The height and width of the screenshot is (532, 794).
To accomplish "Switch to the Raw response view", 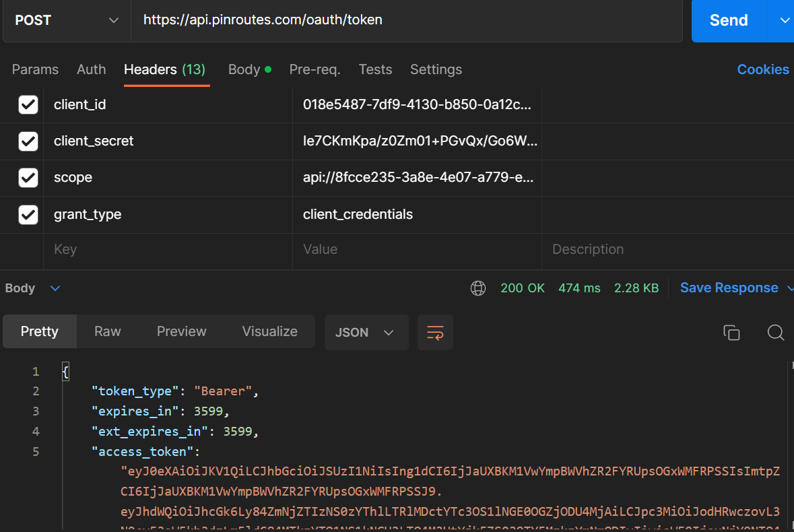I will tap(107, 331).
